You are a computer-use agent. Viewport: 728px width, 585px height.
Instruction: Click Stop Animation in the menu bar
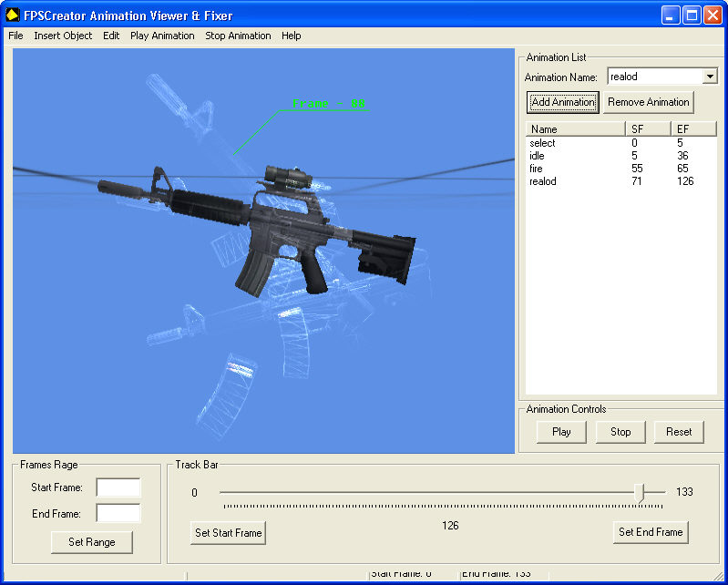(238, 36)
